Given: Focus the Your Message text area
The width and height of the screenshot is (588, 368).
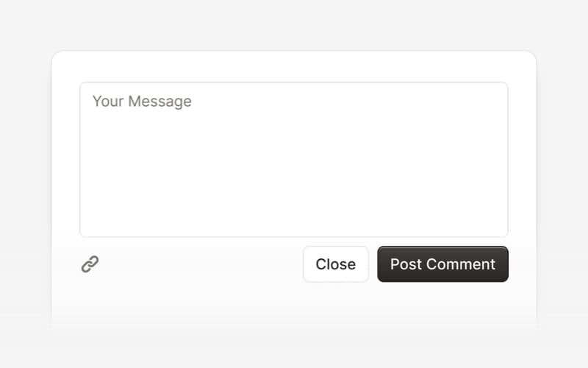Looking at the screenshot, I should click(x=294, y=160).
